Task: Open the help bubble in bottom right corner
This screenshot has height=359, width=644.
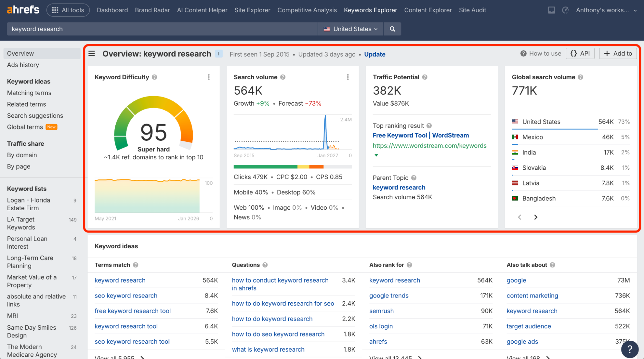Action: click(x=630, y=349)
